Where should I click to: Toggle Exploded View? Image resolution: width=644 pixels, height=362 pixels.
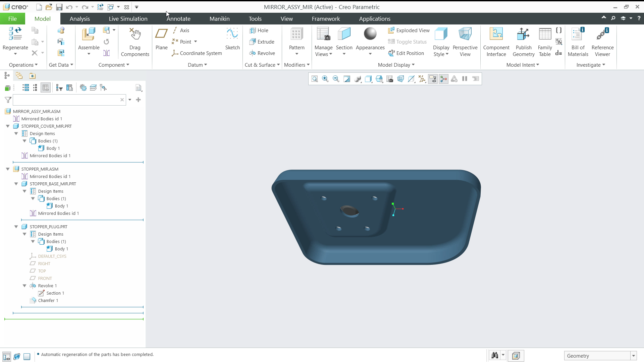point(409,31)
